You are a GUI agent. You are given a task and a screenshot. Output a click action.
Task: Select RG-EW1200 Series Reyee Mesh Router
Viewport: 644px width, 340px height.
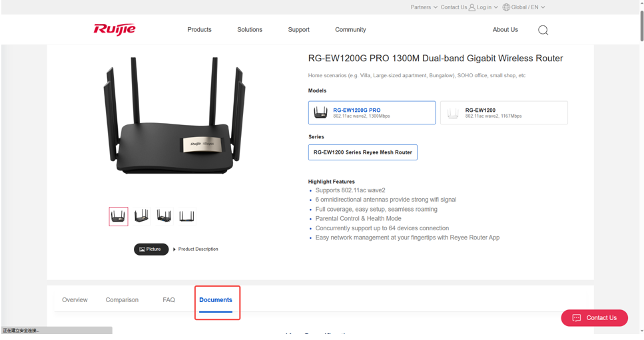(363, 152)
